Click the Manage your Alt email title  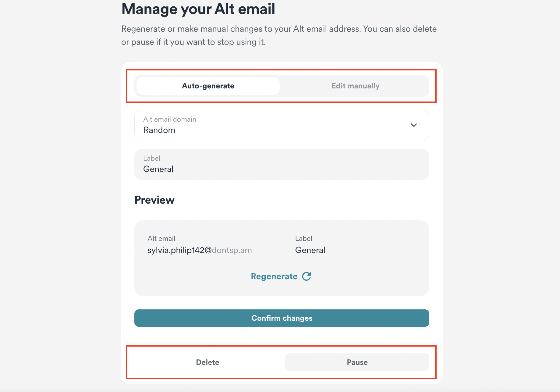coord(198,9)
